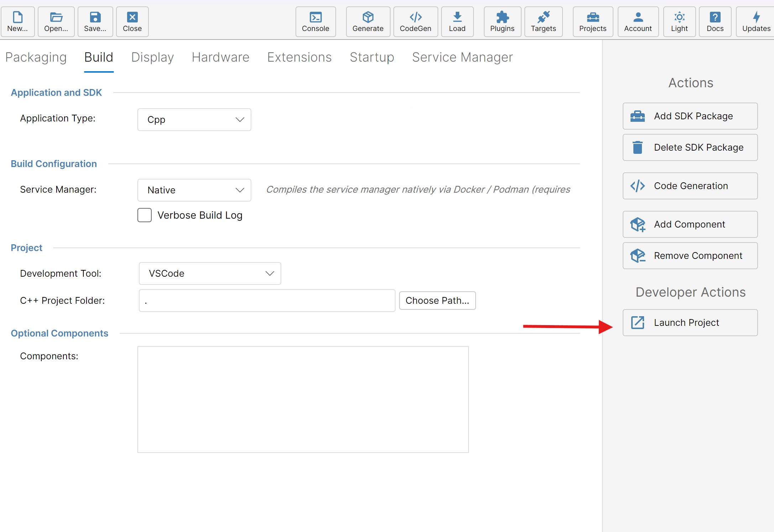
Task: Click the Generate toolbar icon
Action: pyautogui.click(x=368, y=22)
